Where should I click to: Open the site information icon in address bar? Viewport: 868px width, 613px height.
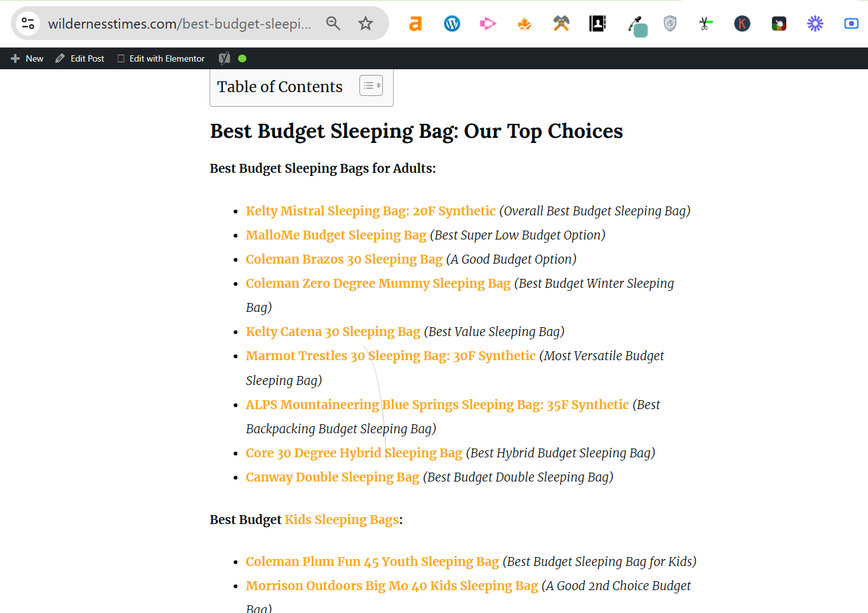28,24
